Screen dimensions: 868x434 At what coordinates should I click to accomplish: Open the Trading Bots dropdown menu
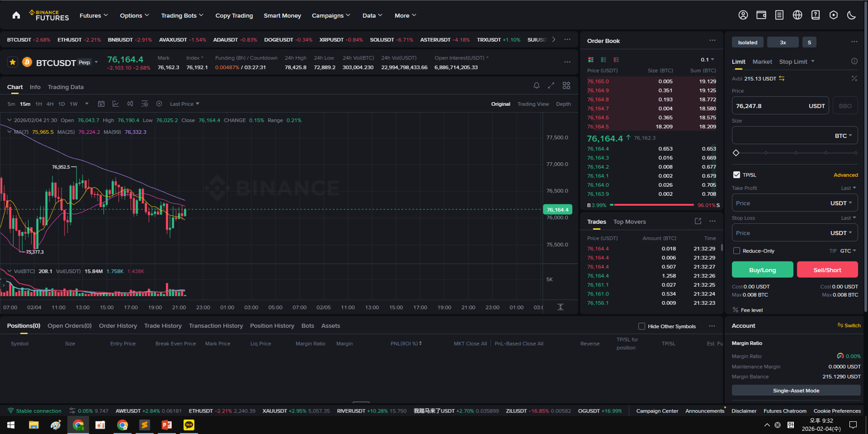click(x=182, y=15)
